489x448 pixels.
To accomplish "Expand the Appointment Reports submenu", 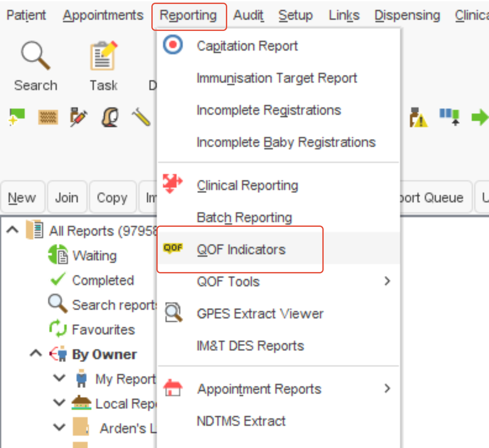I will tap(387, 388).
